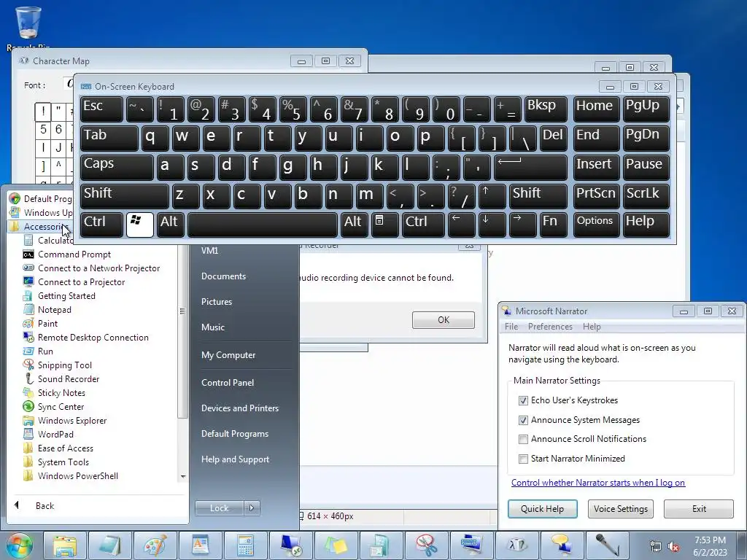Image resolution: width=747 pixels, height=560 pixels.
Task: Click the Windows logo key on keyboard
Action: click(x=140, y=225)
